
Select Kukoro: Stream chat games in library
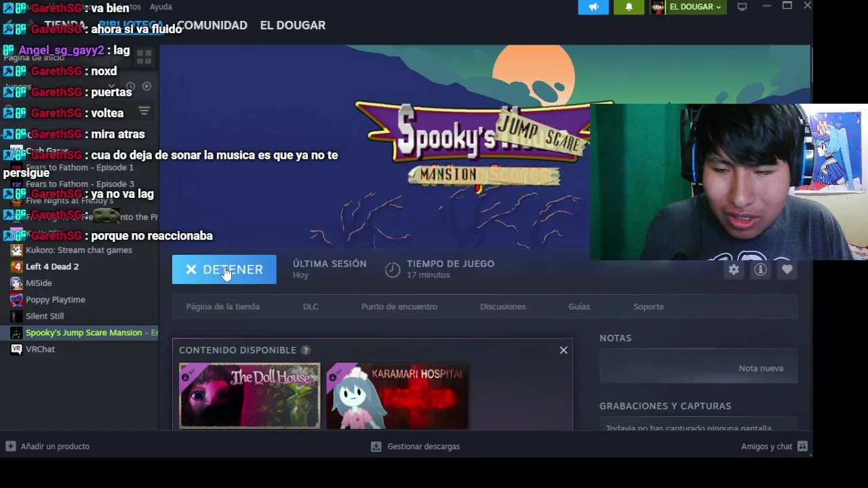79,250
